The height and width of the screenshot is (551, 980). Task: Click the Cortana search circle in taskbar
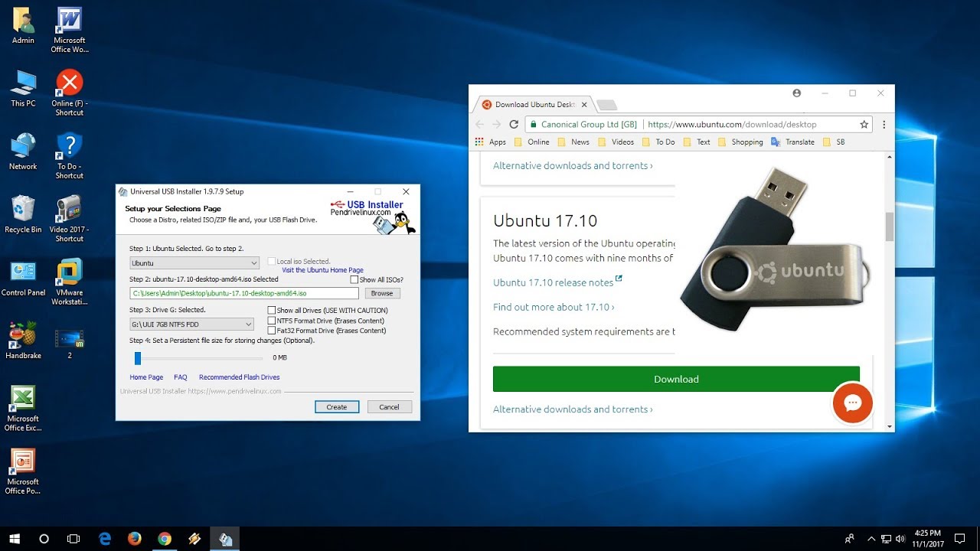[44, 539]
